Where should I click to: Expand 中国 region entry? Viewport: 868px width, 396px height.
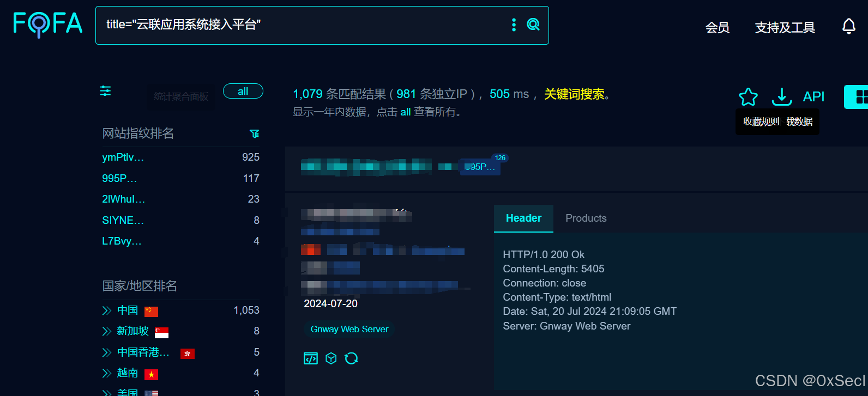click(x=107, y=310)
